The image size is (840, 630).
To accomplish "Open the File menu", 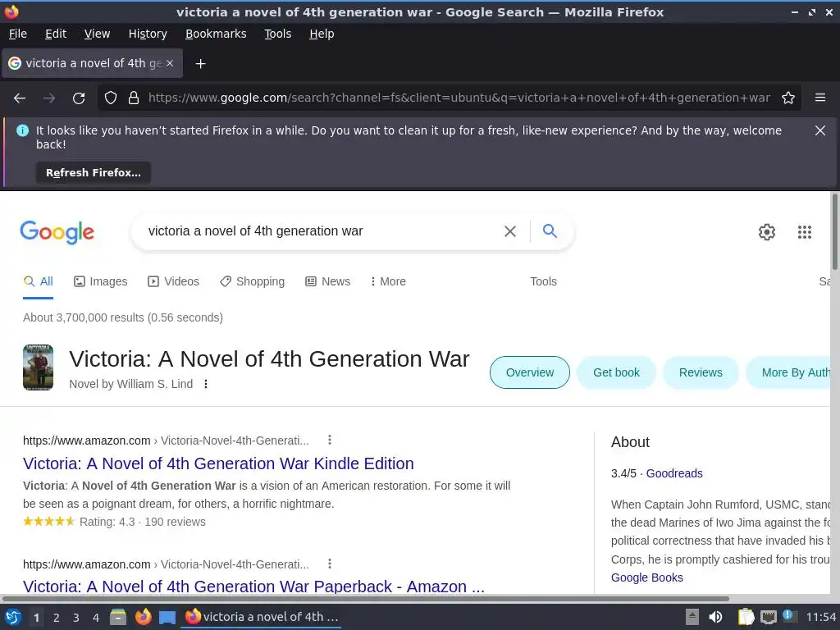I will (x=18, y=34).
